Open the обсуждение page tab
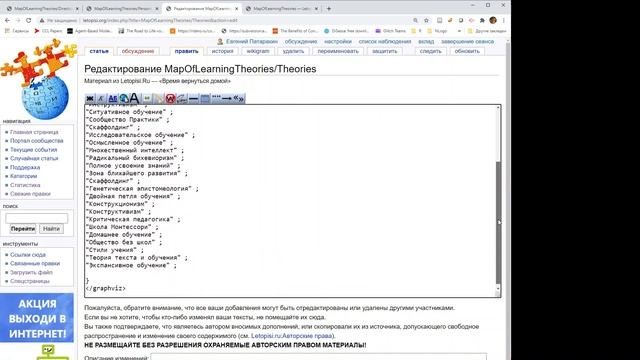Viewport: 640px width, 360px height. click(x=138, y=51)
